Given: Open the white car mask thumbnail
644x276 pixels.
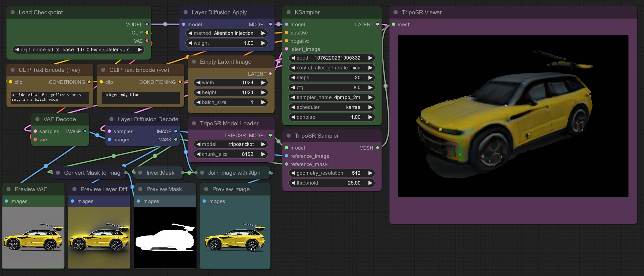Looking at the screenshot, I should (x=165, y=237).
